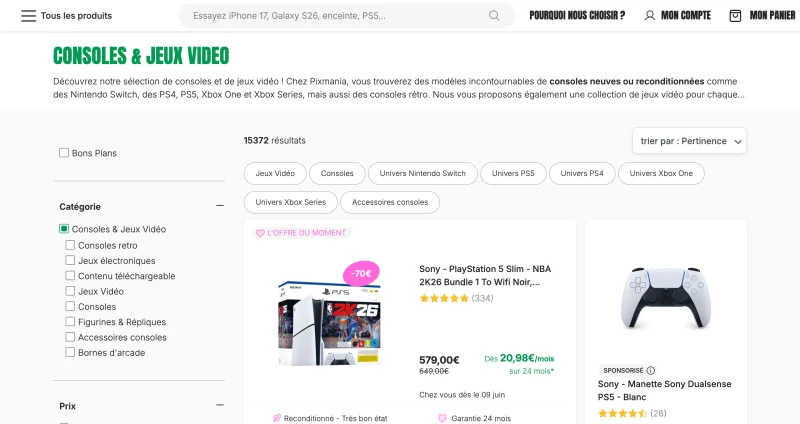Open the PS5 2K26 bundle image
The height and width of the screenshot is (424, 800).
tap(329, 322)
